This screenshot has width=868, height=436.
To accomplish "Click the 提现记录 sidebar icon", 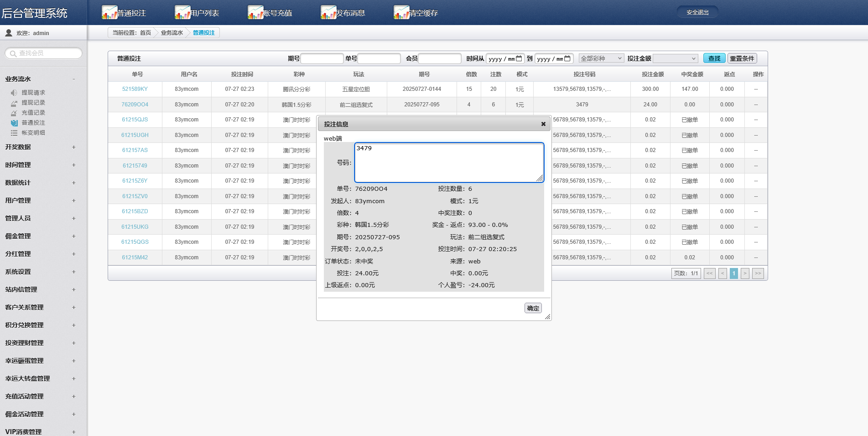I will [14, 103].
